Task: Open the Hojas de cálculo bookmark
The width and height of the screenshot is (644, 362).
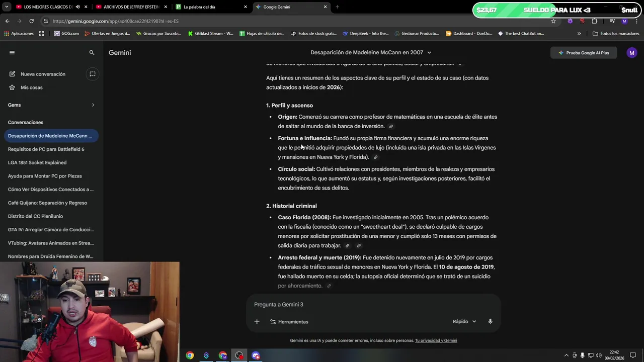Action: (x=262, y=34)
